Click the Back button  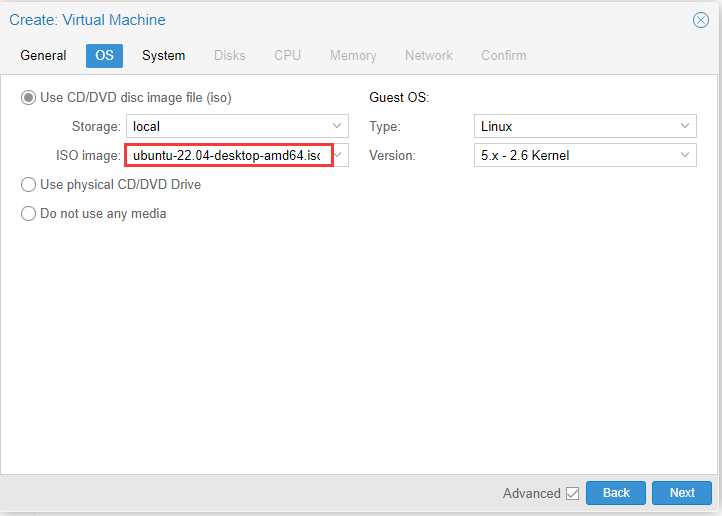(x=616, y=493)
